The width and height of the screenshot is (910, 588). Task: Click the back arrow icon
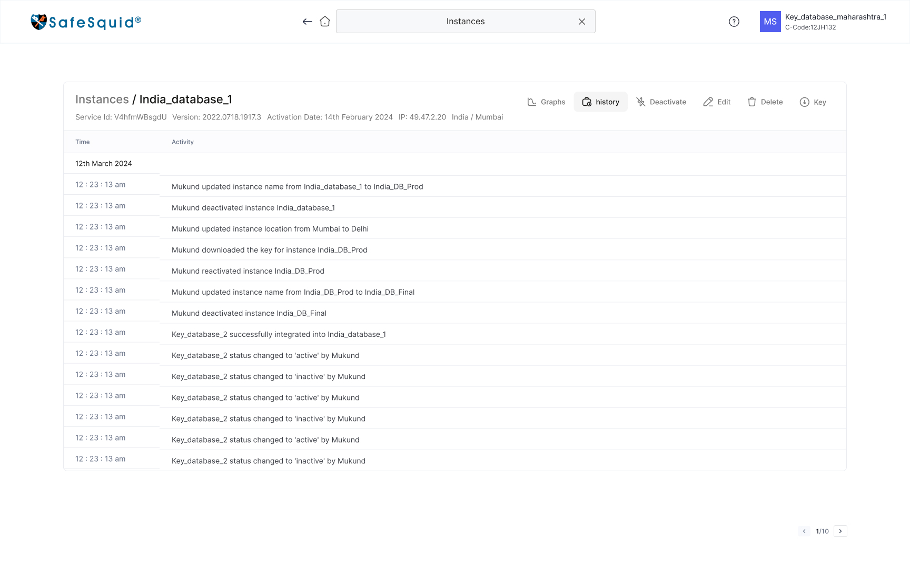tap(308, 22)
